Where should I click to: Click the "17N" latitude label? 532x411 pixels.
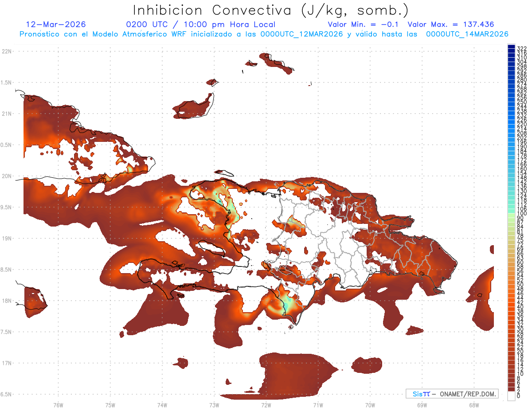(x=6, y=363)
